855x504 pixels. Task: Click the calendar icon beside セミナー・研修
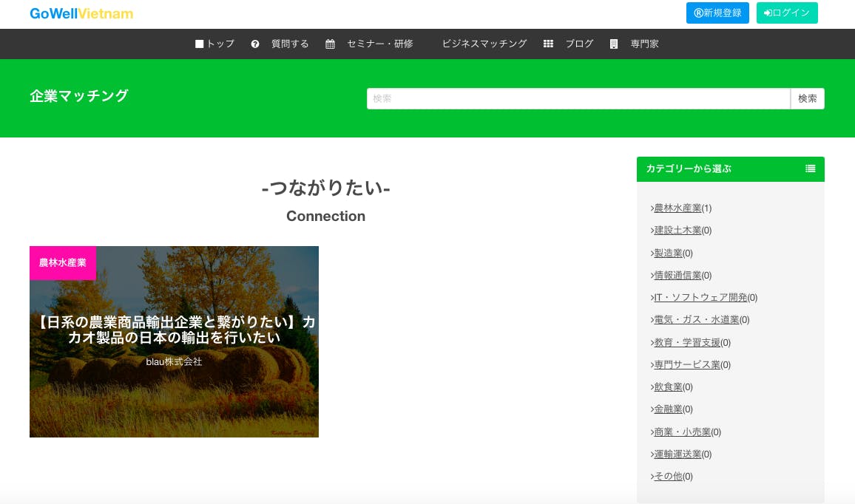click(x=330, y=44)
